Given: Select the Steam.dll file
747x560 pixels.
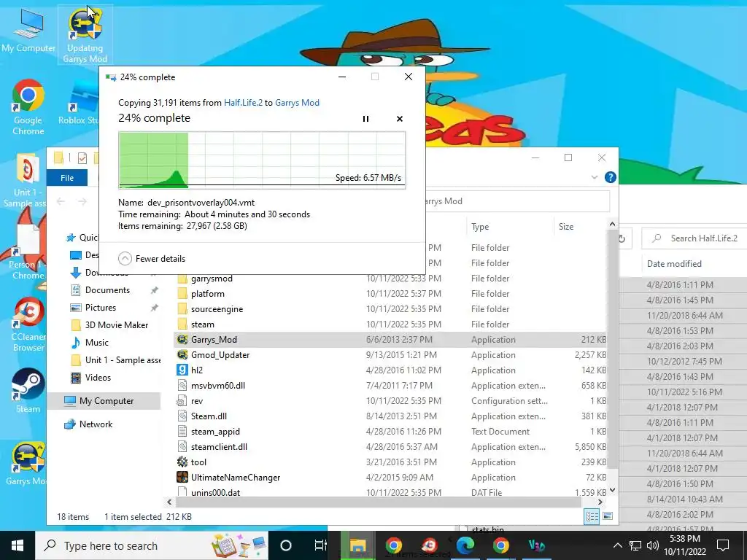Looking at the screenshot, I should pos(209,416).
